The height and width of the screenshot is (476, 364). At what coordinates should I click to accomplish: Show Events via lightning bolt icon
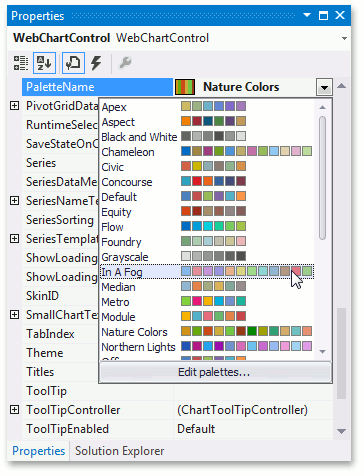[x=96, y=63]
